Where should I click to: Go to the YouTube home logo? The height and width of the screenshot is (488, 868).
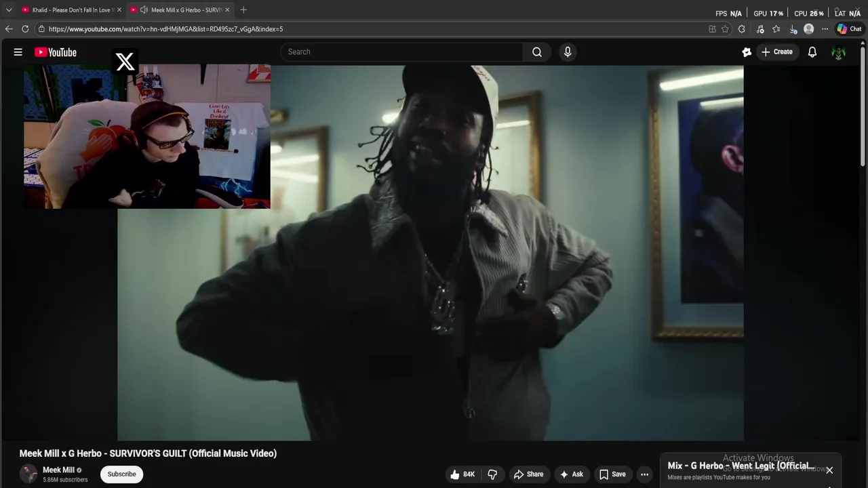coord(56,52)
